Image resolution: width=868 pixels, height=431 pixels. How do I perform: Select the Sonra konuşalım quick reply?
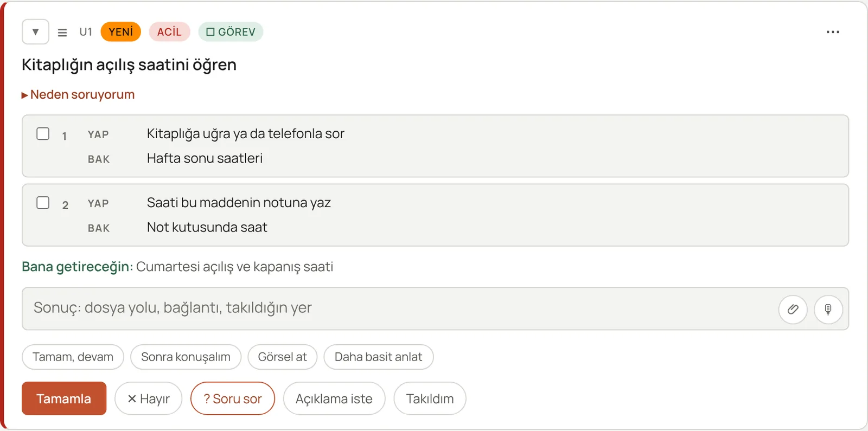pos(186,357)
